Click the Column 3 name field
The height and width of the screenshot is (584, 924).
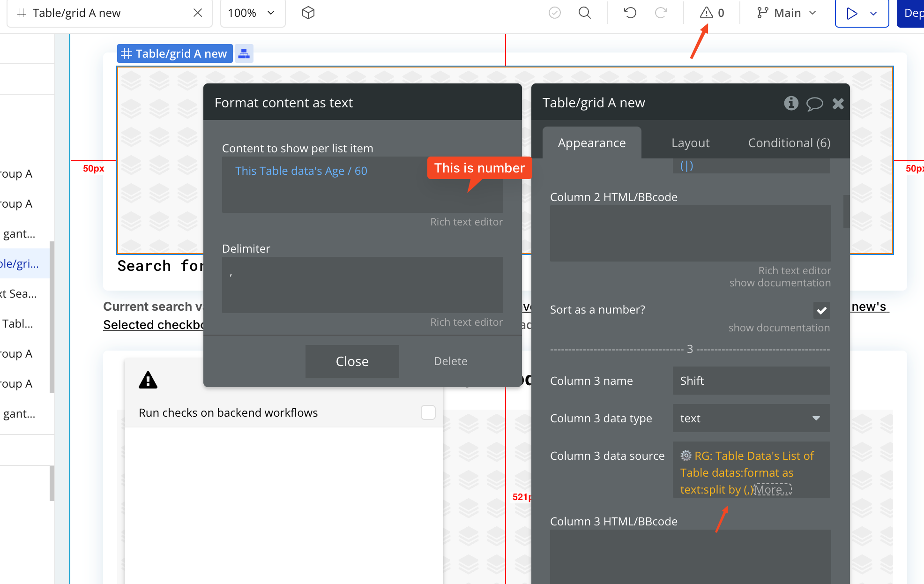pos(751,381)
